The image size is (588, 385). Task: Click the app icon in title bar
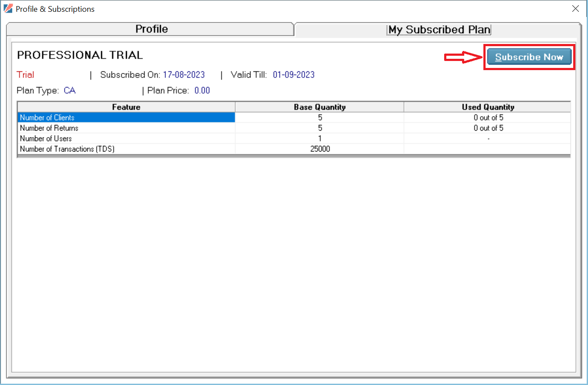[8, 8]
